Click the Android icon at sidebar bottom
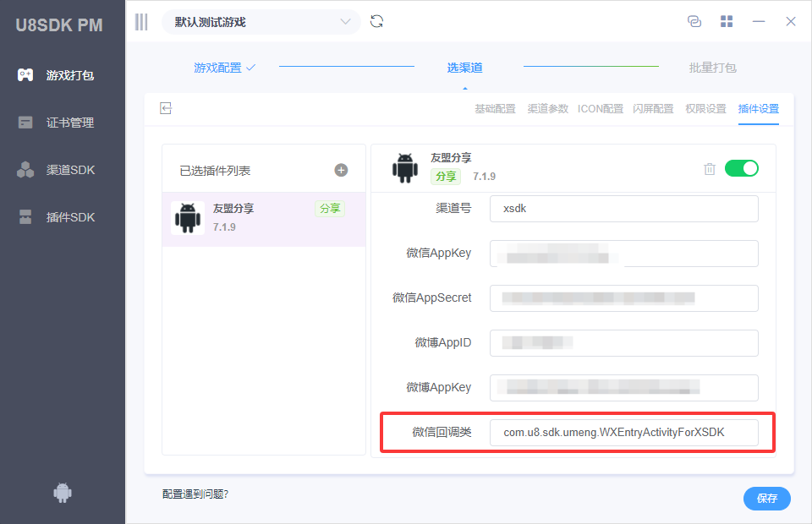The height and width of the screenshot is (524, 812). 63,493
